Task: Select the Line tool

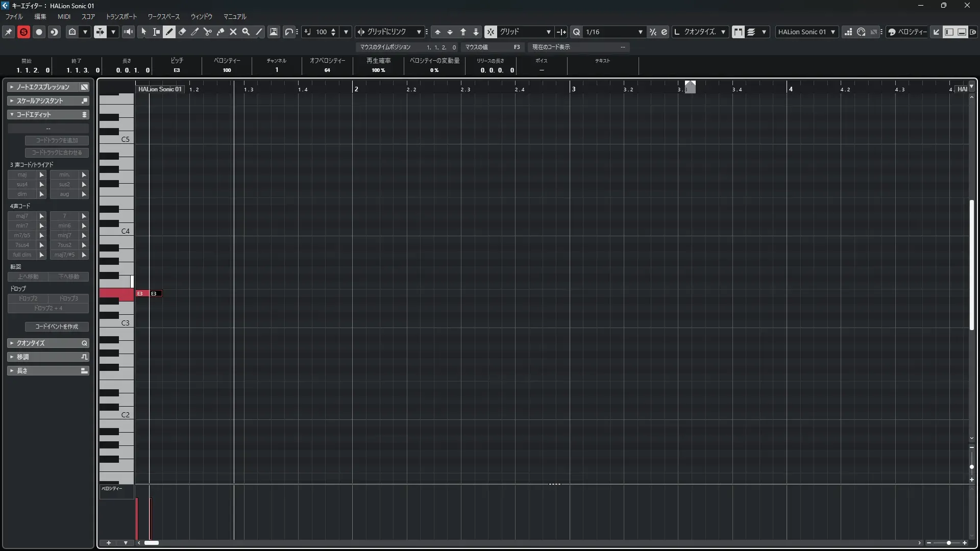Action: [259, 32]
